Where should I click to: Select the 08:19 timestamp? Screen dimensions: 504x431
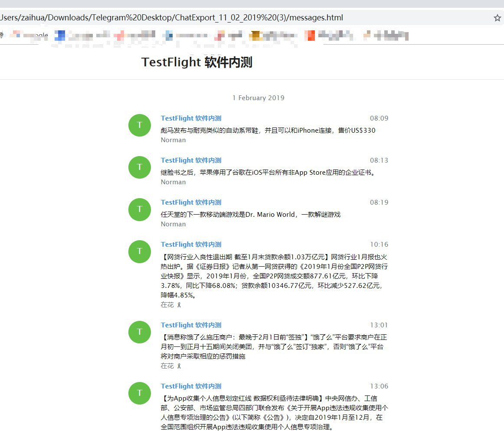coord(379,202)
